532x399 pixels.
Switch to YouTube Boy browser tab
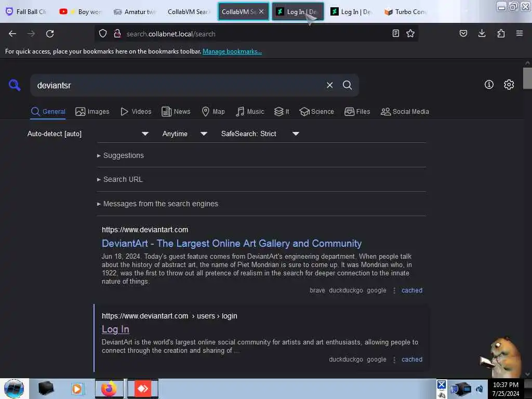pyautogui.click(x=80, y=11)
